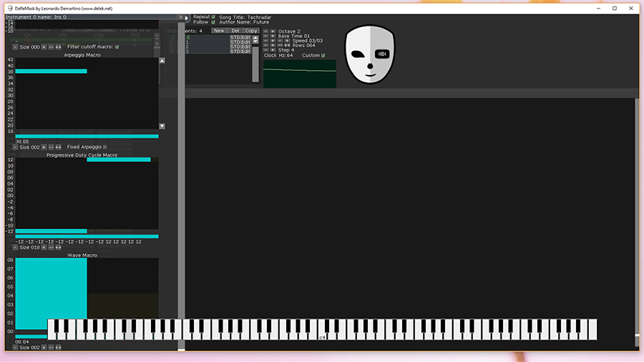
Task: Click double-plus button beside Size 000
Action: [59, 47]
